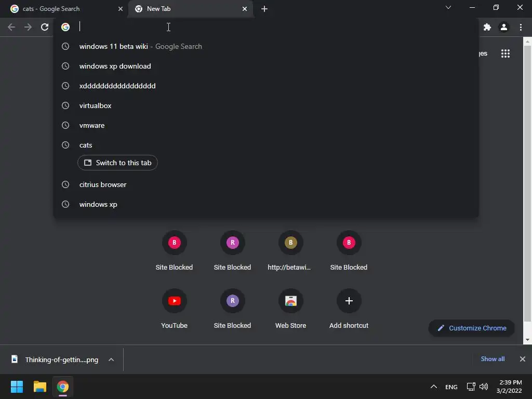Viewport: 532px width, 399px height.
Task: Click the ENG language indicator
Action: point(451,387)
